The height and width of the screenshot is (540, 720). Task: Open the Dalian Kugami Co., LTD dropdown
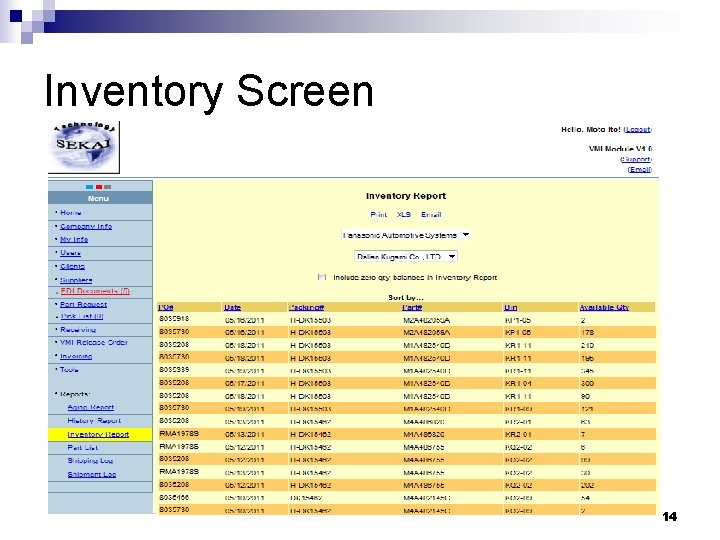pos(406,256)
